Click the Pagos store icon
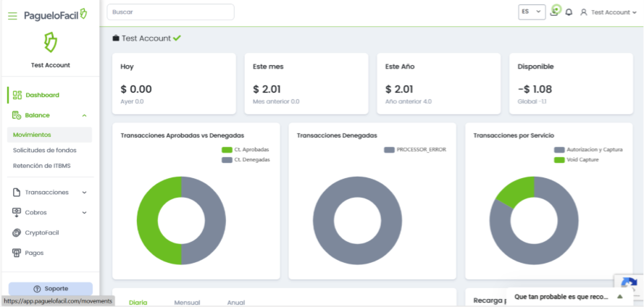 [17, 253]
